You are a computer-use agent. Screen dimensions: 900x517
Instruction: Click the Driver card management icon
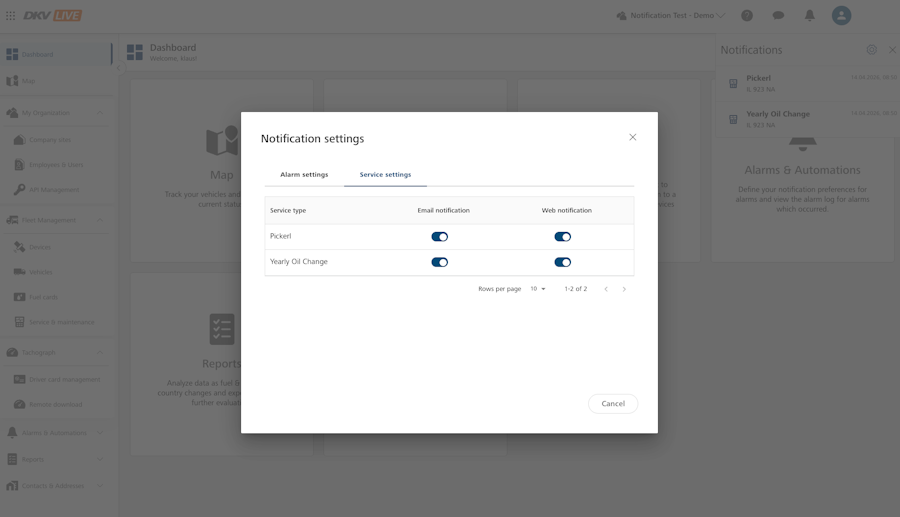[20, 379]
